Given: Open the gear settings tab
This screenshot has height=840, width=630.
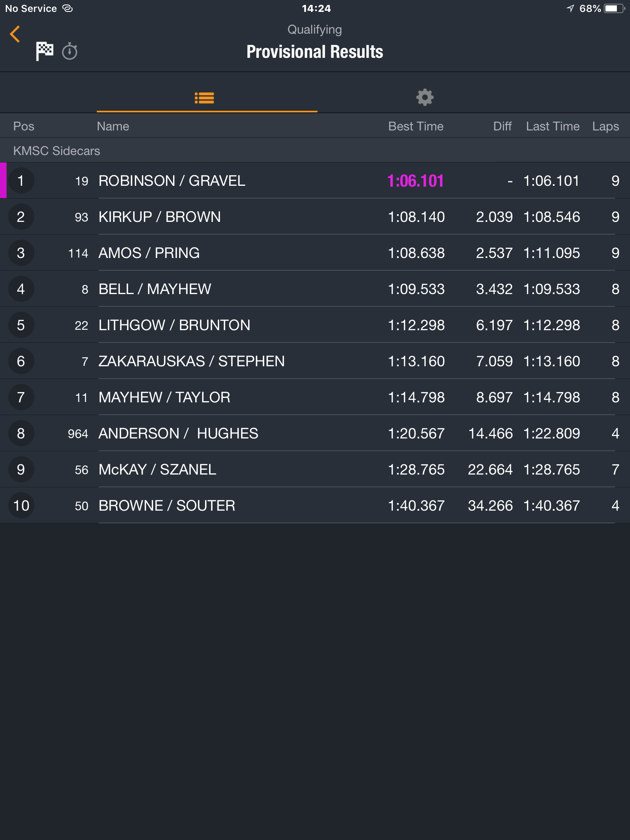Looking at the screenshot, I should [x=425, y=98].
